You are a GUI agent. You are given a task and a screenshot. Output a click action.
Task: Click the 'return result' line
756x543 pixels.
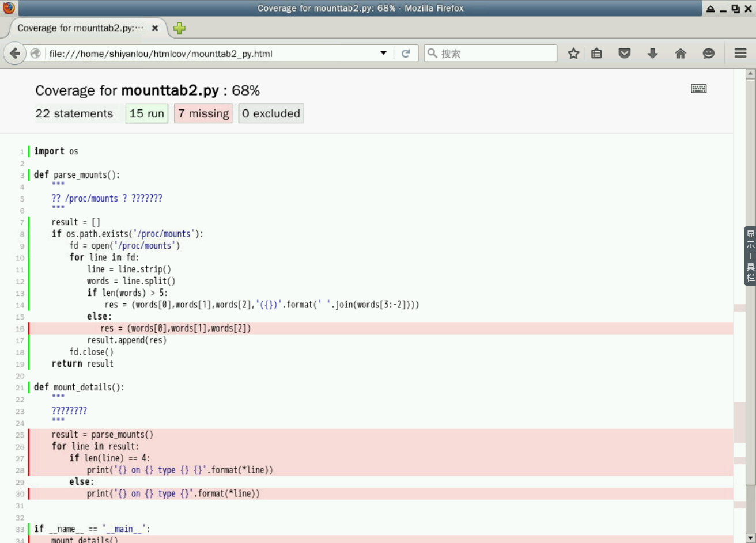(82, 364)
